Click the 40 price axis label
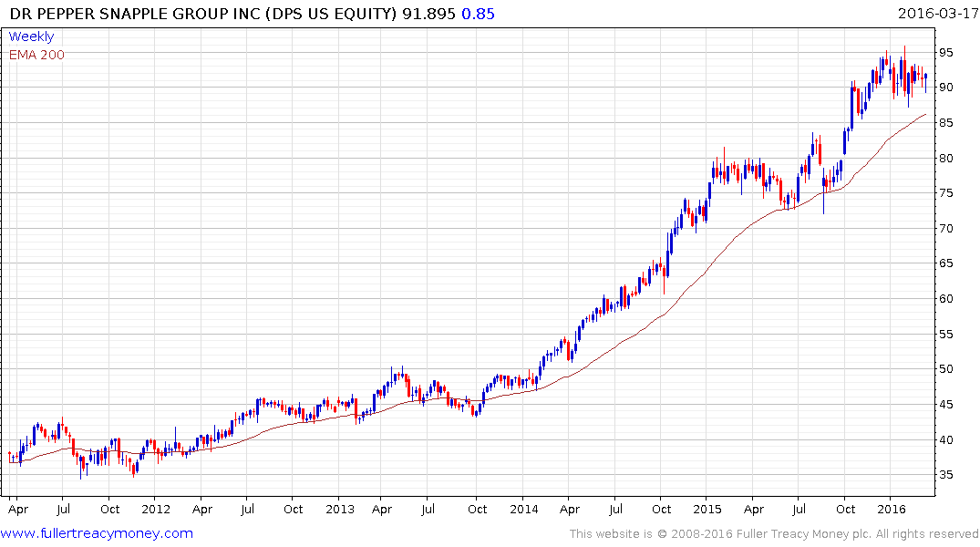The image size is (980, 547). (945, 440)
